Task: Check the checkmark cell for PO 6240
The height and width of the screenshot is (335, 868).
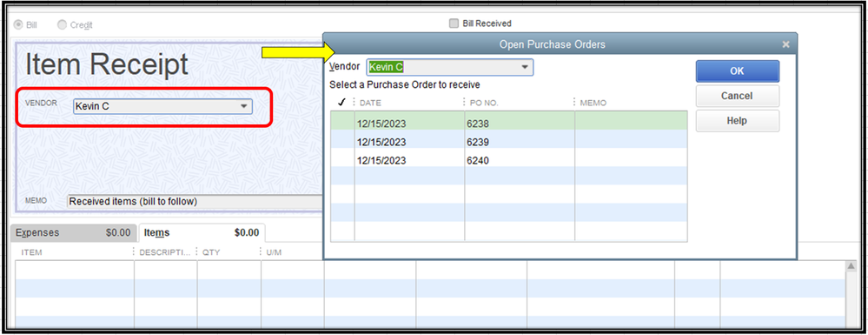Action: click(342, 157)
